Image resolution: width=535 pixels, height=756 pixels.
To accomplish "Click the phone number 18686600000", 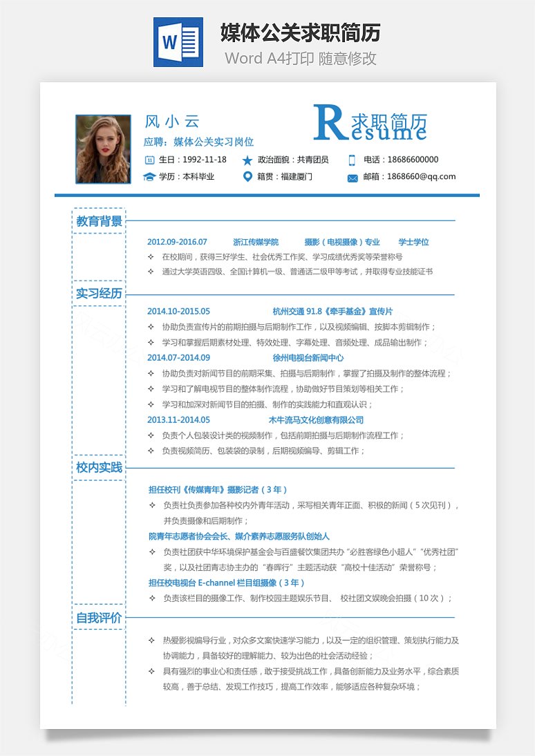I will tap(413, 160).
